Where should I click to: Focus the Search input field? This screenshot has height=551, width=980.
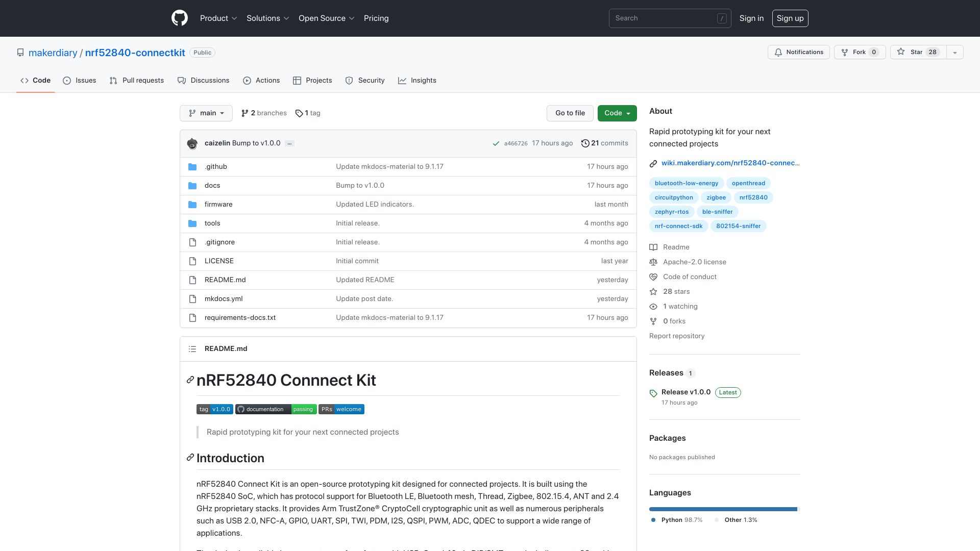pyautogui.click(x=670, y=18)
